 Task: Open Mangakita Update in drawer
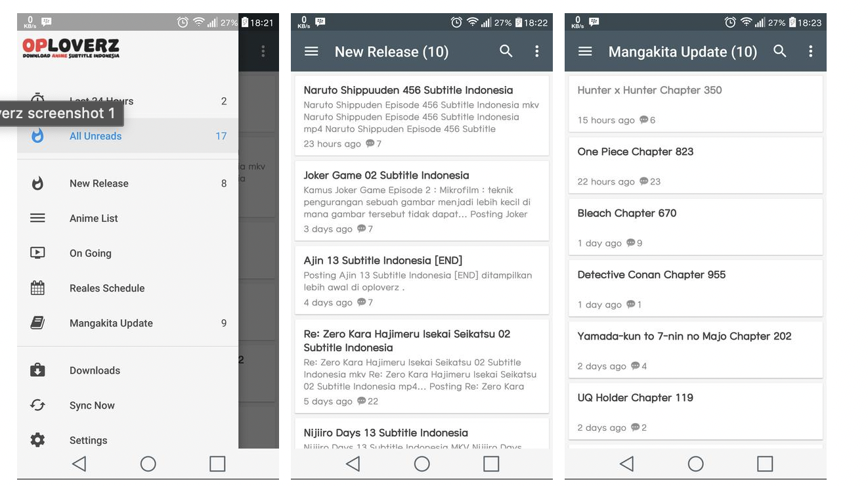pyautogui.click(x=127, y=322)
